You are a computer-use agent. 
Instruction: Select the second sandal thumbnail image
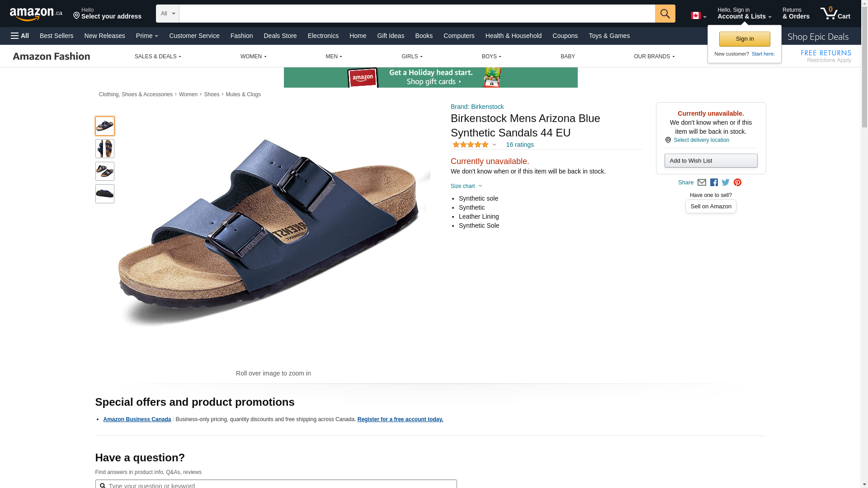[x=105, y=149]
